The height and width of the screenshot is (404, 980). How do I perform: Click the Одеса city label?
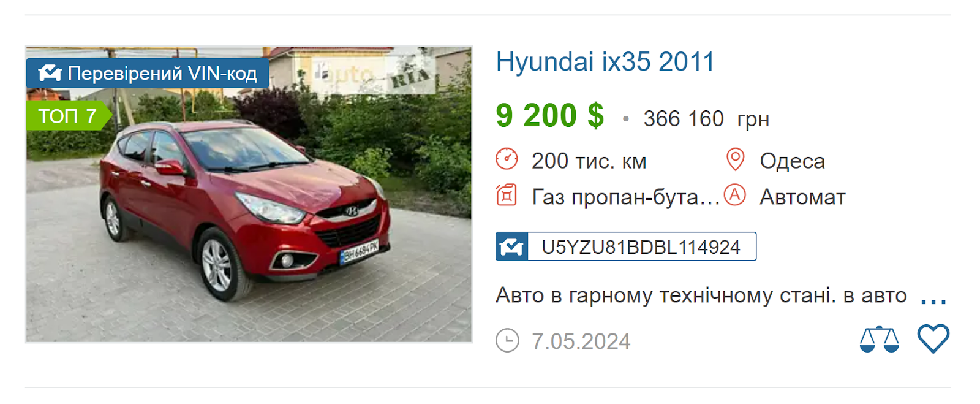click(792, 161)
